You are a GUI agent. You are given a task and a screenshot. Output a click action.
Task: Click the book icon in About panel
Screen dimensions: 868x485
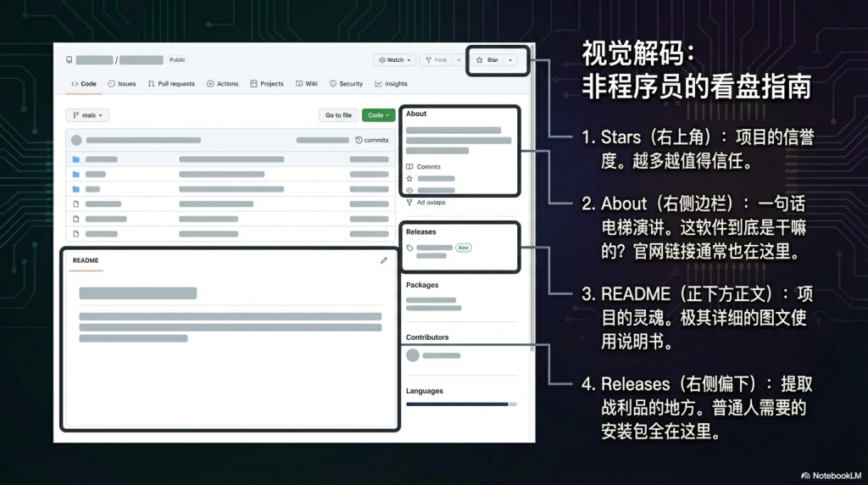click(410, 167)
